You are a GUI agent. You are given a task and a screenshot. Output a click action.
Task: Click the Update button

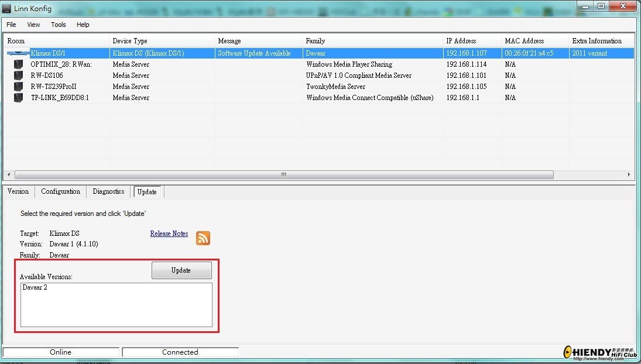181,270
